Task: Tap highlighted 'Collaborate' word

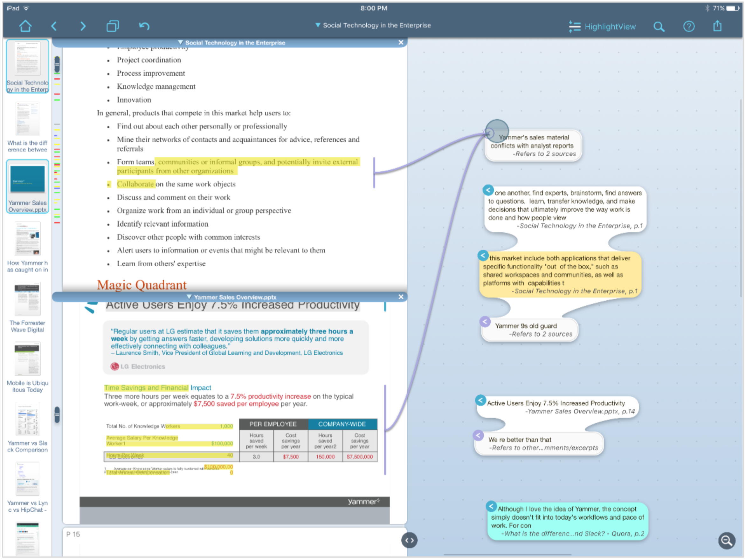Action: pos(135,184)
